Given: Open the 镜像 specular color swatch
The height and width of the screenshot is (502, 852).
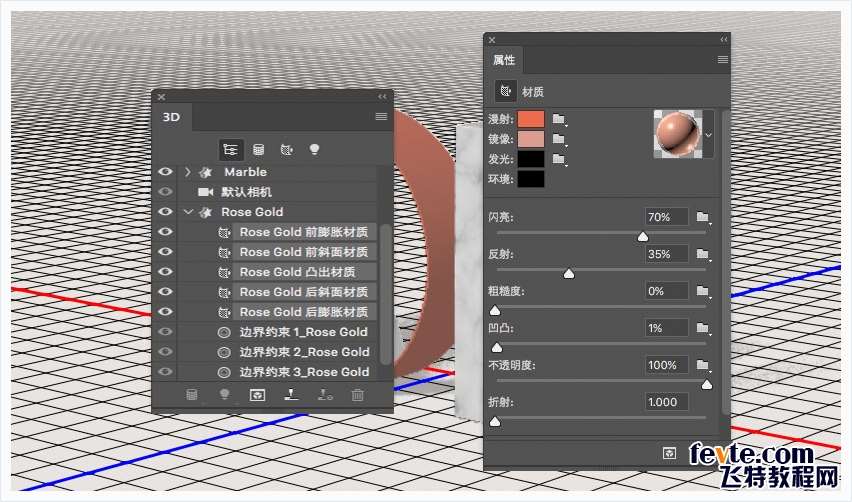Looking at the screenshot, I should (x=531, y=139).
